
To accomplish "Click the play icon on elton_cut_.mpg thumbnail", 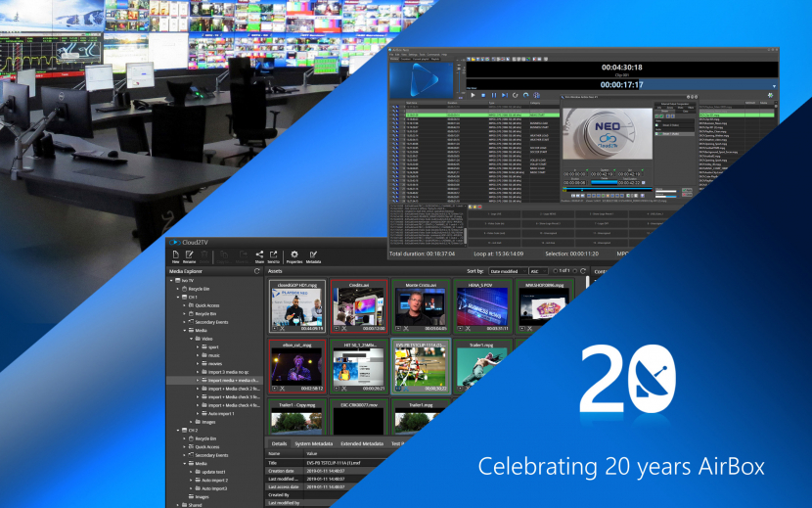I will 275,389.
